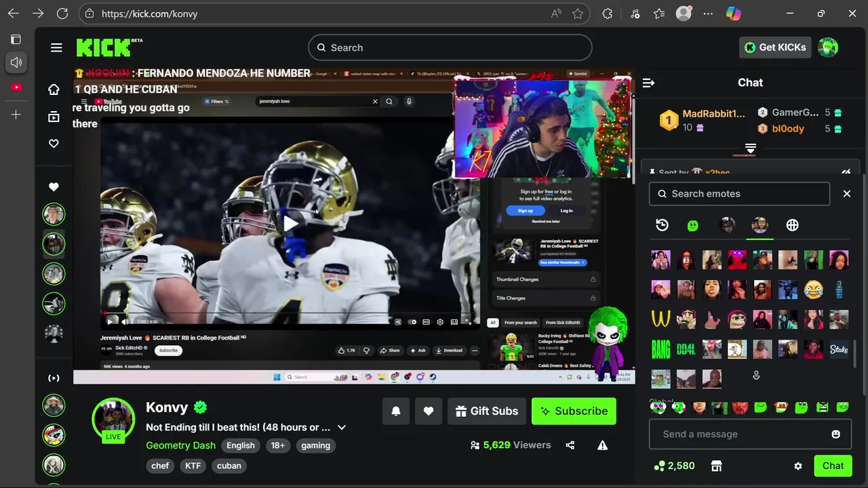Click the address bar URL
This screenshot has height=488, width=868.
pyautogui.click(x=149, y=14)
